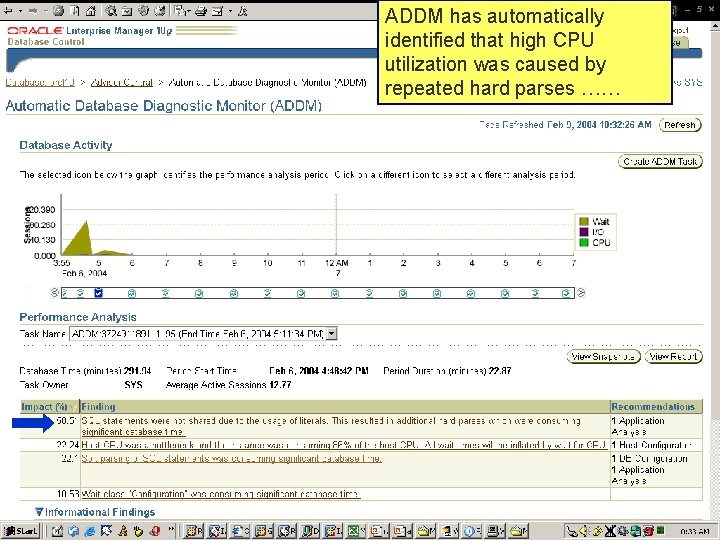This screenshot has width=720, height=540.
Task: Click the browser Back arrow
Action: click(x=8, y=11)
